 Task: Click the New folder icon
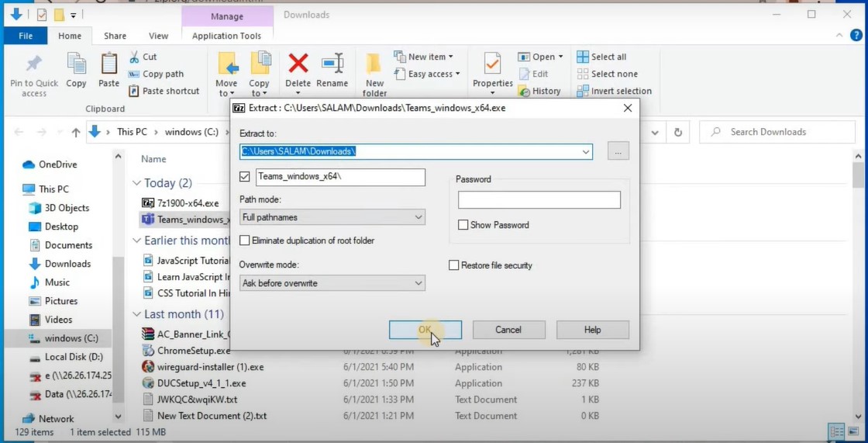tap(374, 65)
